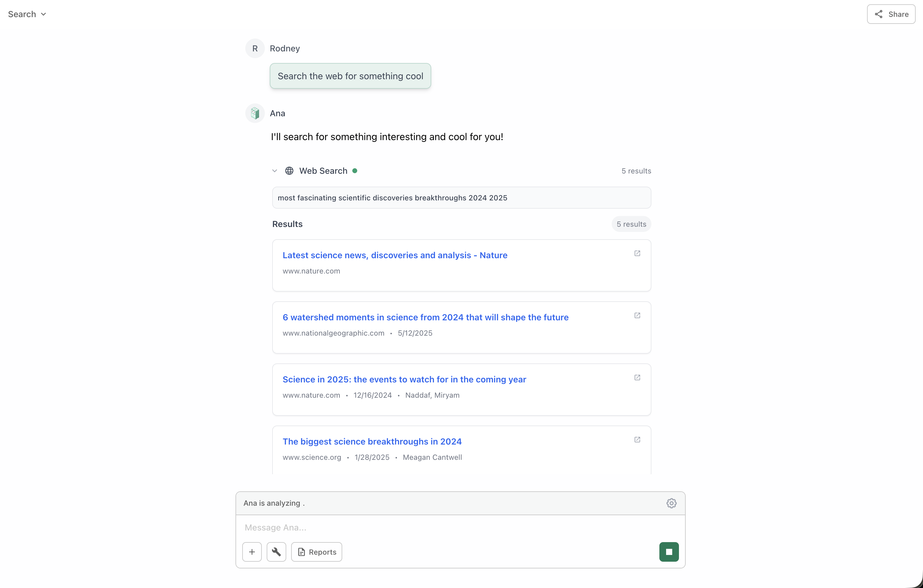Collapse the Web Search section

point(274,171)
